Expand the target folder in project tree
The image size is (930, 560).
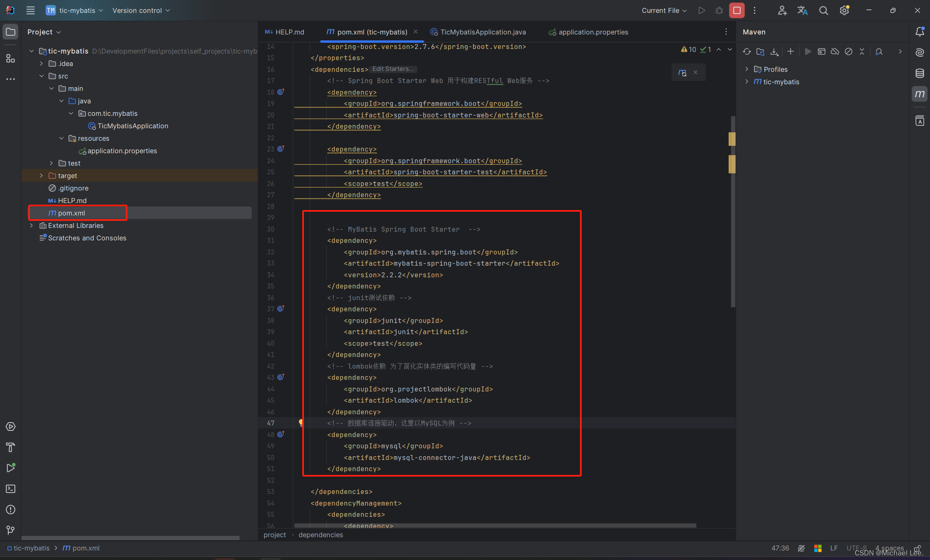pyautogui.click(x=41, y=176)
